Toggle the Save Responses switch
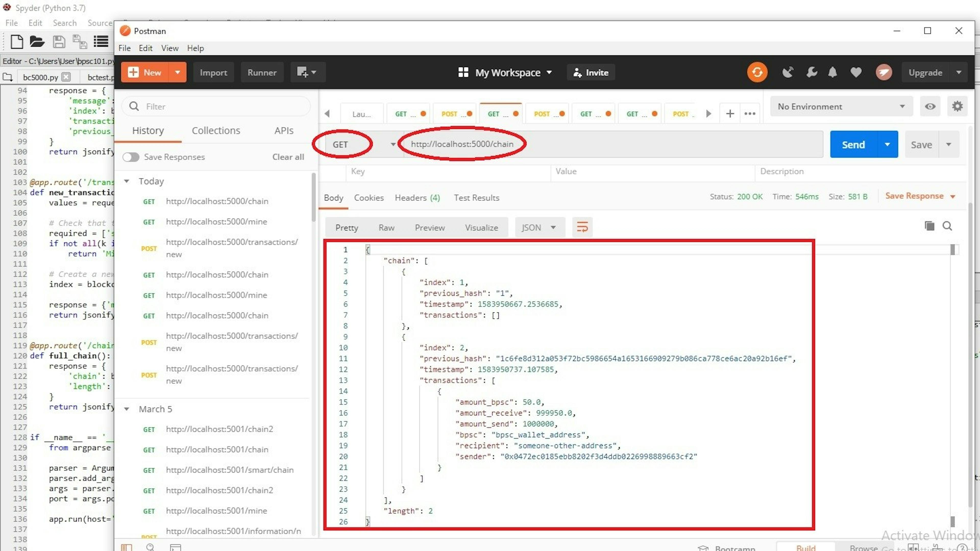Viewport: 980px width, 551px height. pyautogui.click(x=131, y=157)
